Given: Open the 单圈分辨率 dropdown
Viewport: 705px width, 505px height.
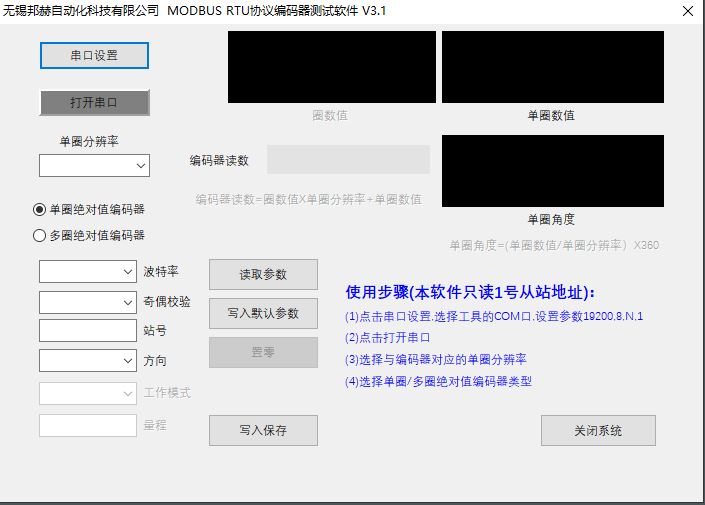Looking at the screenshot, I should point(94,165).
